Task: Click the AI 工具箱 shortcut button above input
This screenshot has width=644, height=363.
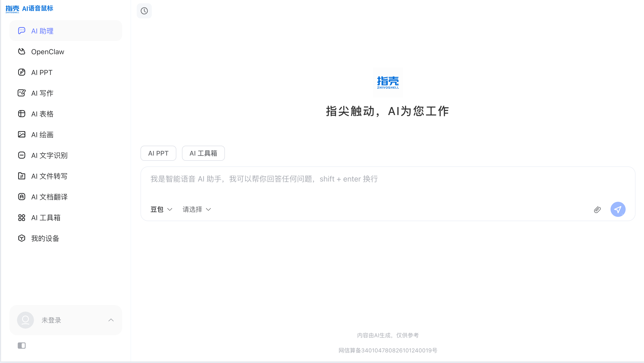Action: 203,153
